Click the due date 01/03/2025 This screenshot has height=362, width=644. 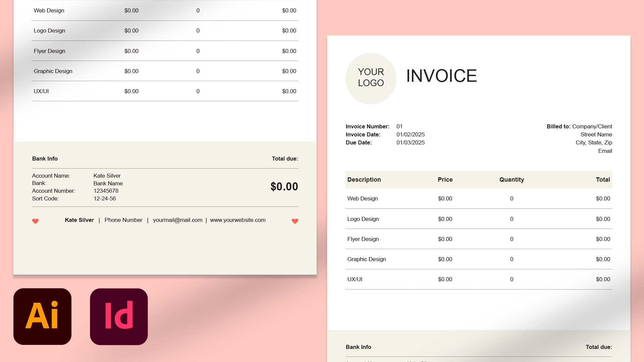(410, 142)
